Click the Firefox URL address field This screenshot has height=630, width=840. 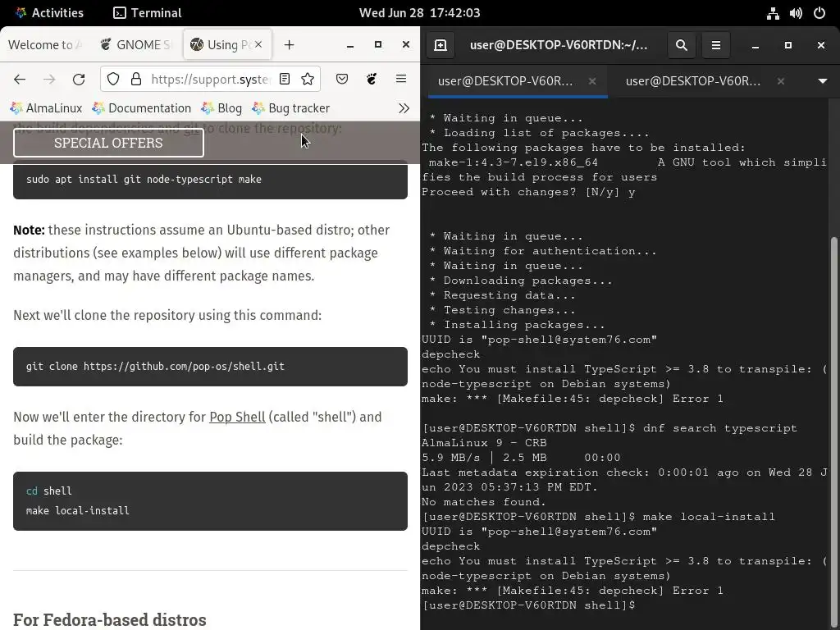click(210, 80)
